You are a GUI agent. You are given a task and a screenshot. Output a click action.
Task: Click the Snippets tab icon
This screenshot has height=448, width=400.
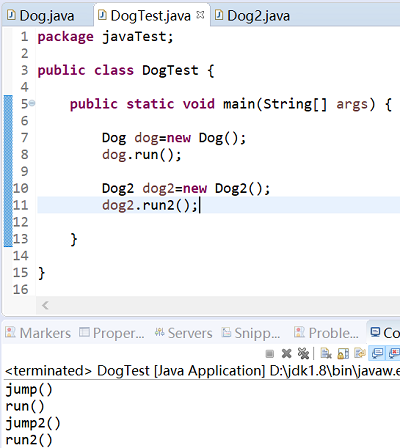click(x=226, y=332)
